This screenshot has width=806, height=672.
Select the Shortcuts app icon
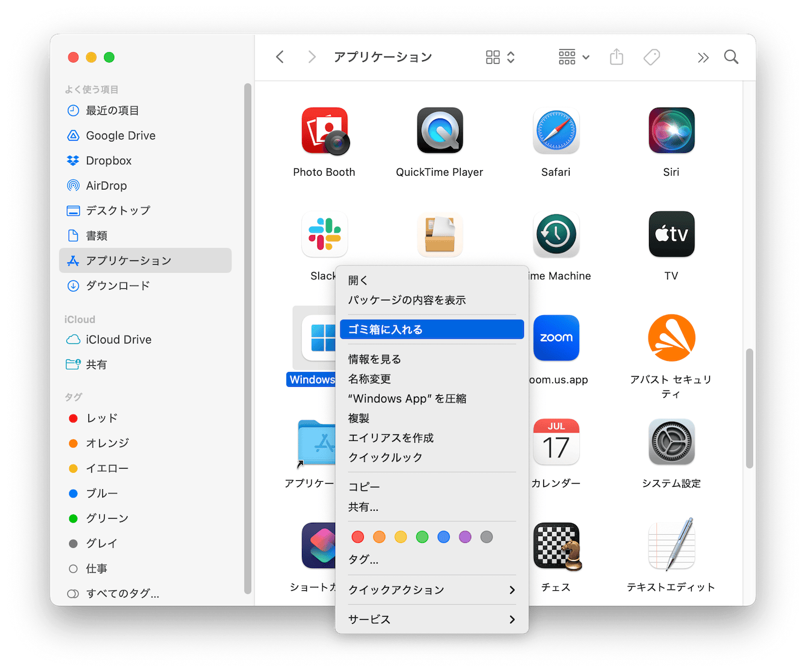pos(319,546)
